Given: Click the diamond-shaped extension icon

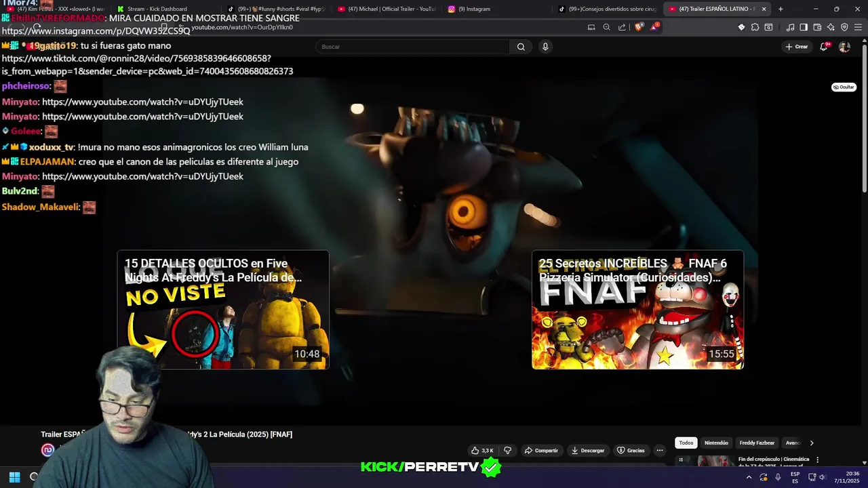Looking at the screenshot, I should [x=741, y=27].
